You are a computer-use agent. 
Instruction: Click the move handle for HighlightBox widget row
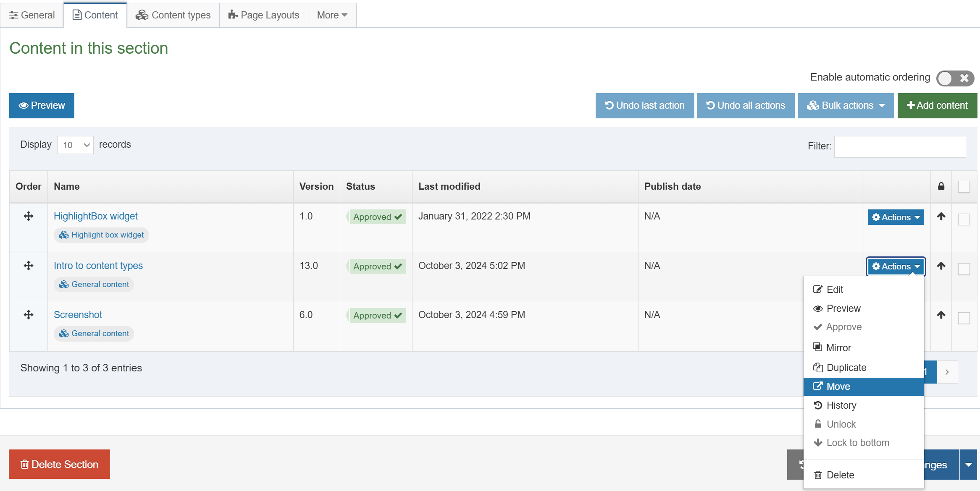click(x=29, y=216)
